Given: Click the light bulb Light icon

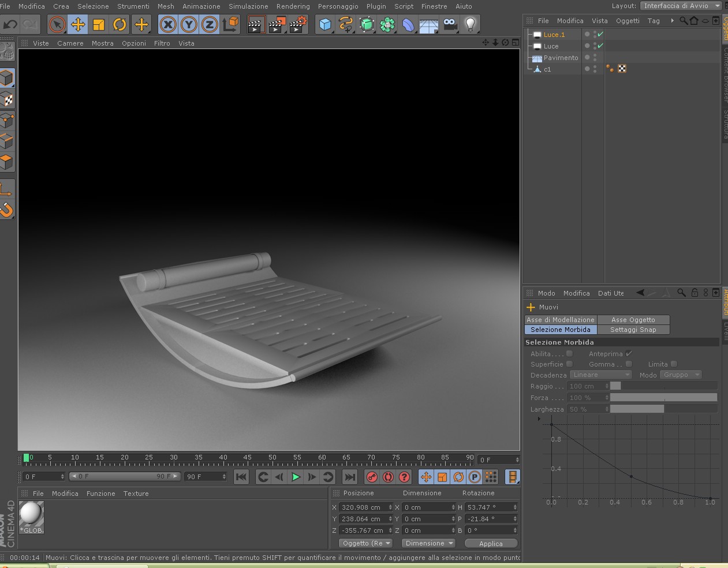Looking at the screenshot, I should coord(471,24).
